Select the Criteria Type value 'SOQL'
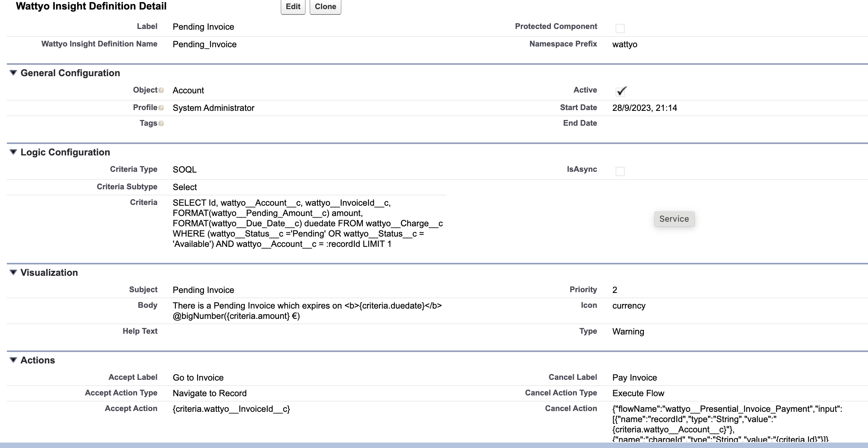 [185, 170]
